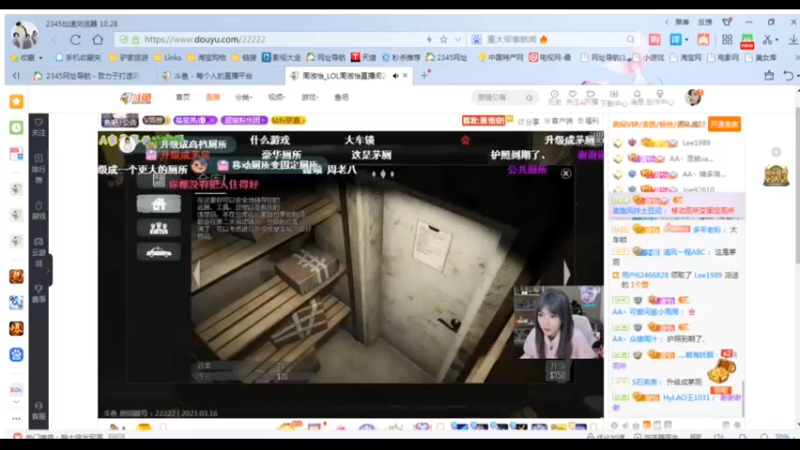The width and height of the screenshot is (800, 450).
Task: Open the user profile avatar in Douyu header
Action: pos(693,97)
